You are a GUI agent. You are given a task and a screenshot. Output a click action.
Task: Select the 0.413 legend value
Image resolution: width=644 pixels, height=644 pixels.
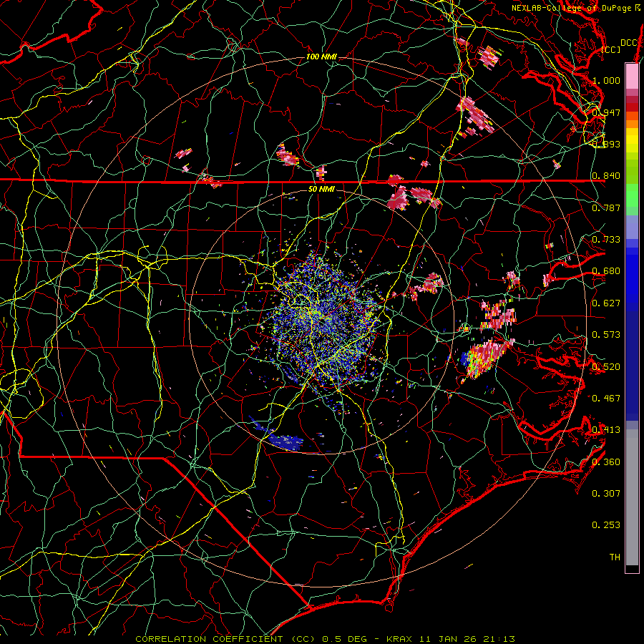[606, 430]
